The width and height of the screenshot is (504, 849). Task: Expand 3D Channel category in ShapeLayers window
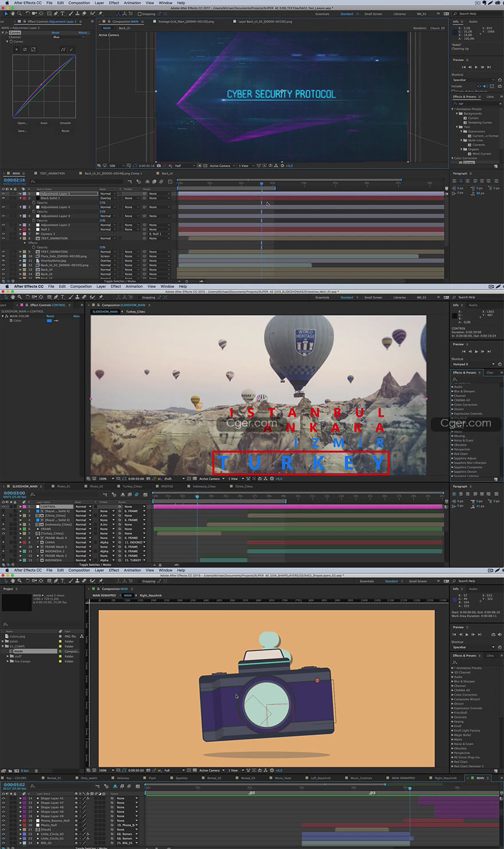[x=452, y=672]
